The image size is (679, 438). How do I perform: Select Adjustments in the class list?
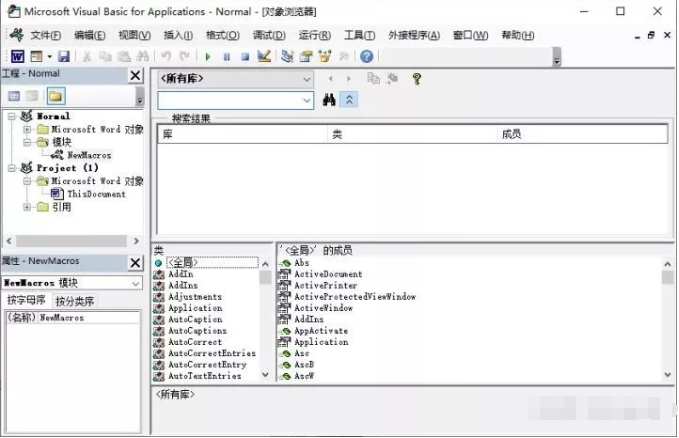(195, 297)
